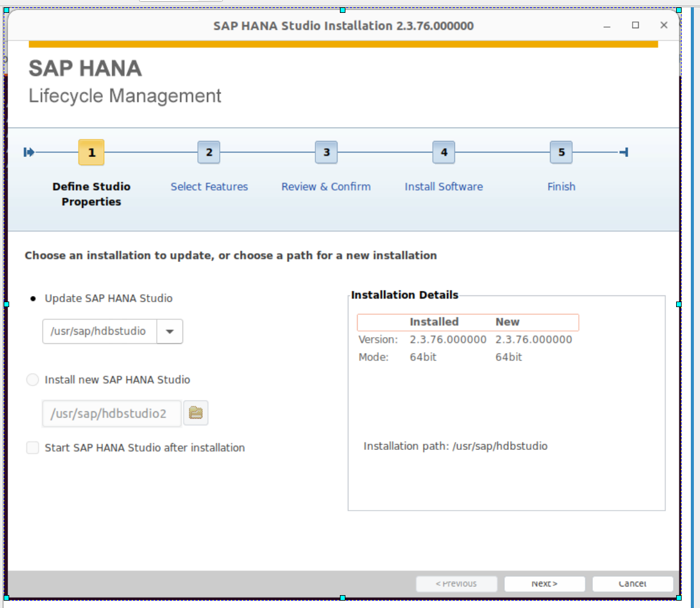This screenshot has height=608, width=700.
Task: Click the Installation Details group title
Action: [404, 295]
